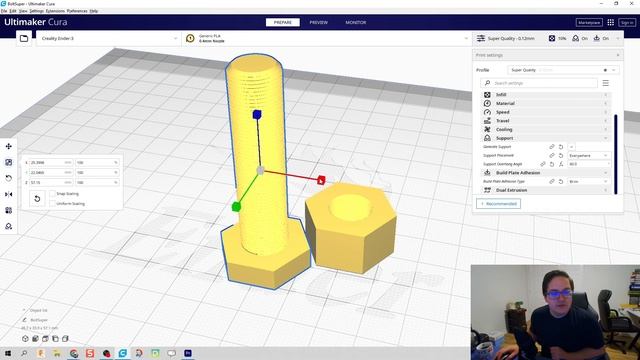Image resolution: width=640 pixels, height=360 pixels.
Task: Open the Edit menu
Action: point(13,11)
